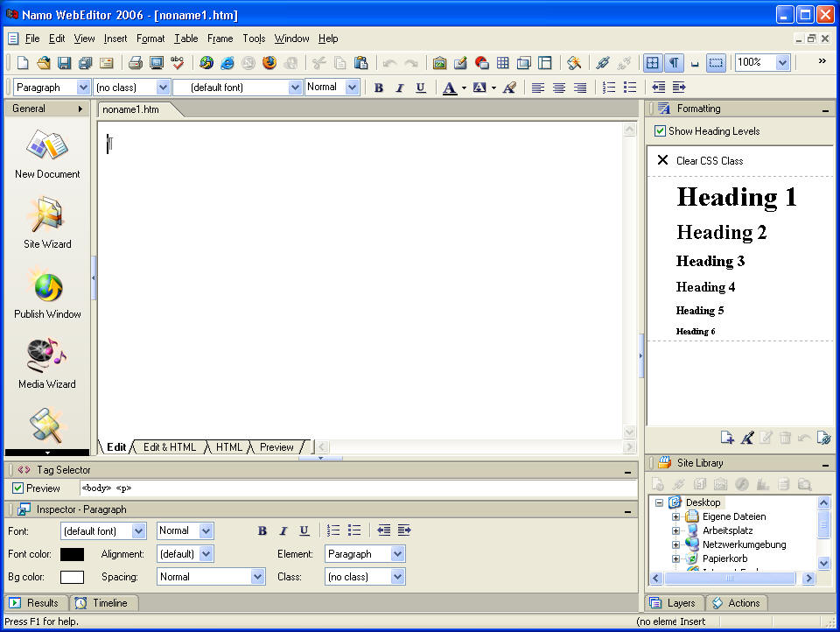Open General panel category arrow
Viewport: 840px width, 632px height.
[x=80, y=109]
